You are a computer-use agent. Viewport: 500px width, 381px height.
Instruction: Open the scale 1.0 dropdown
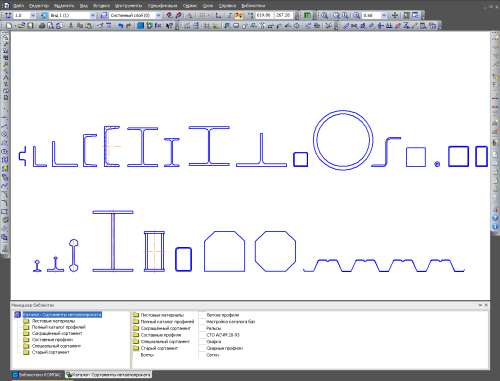[33, 15]
